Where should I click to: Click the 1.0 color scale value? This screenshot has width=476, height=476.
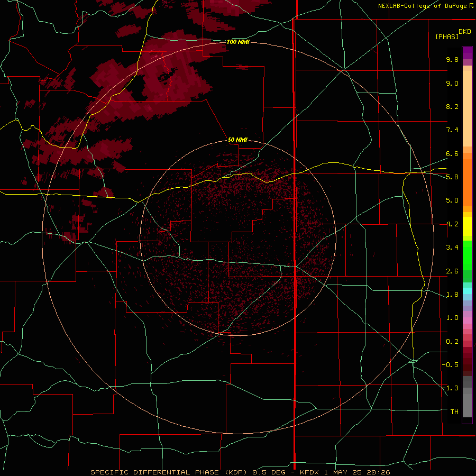(x=452, y=318)
